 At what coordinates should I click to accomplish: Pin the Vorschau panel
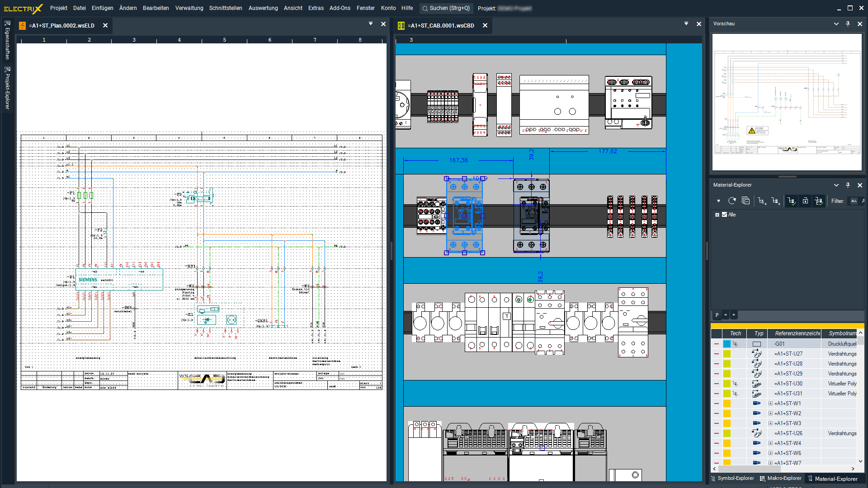tap(848, 23)
